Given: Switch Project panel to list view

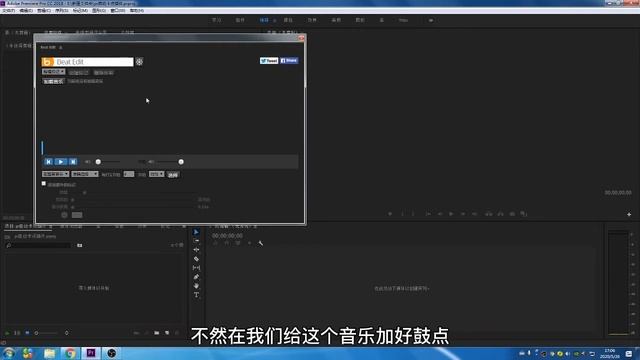Looking at the screenshot, I should [x=17, y=333].
